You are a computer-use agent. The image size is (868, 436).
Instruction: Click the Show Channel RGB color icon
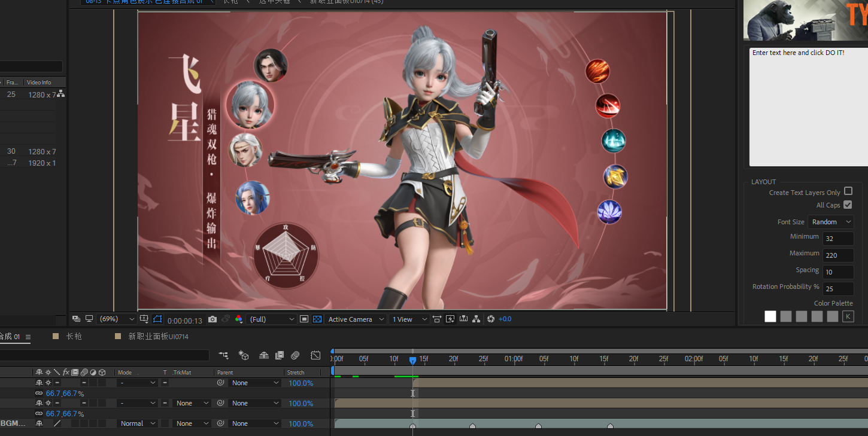coord(239,319)
